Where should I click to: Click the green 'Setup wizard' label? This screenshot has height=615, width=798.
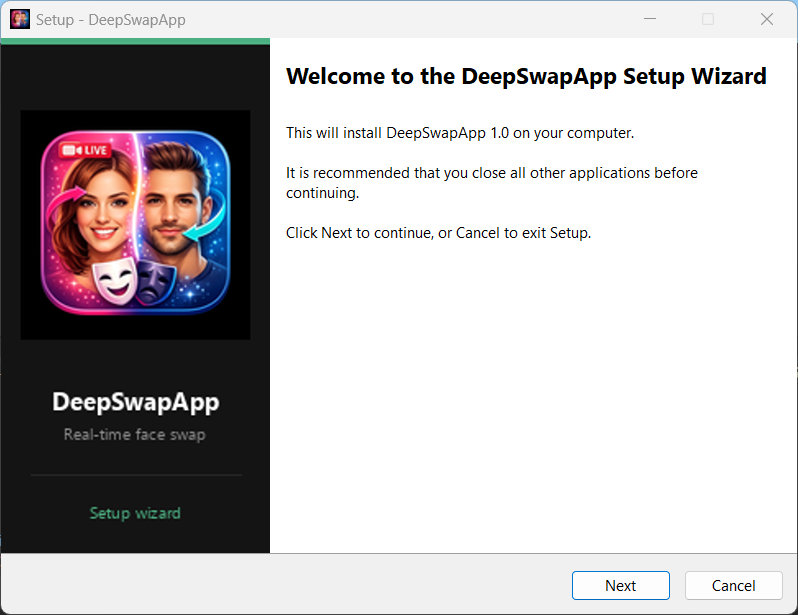(x=135, y=513)
